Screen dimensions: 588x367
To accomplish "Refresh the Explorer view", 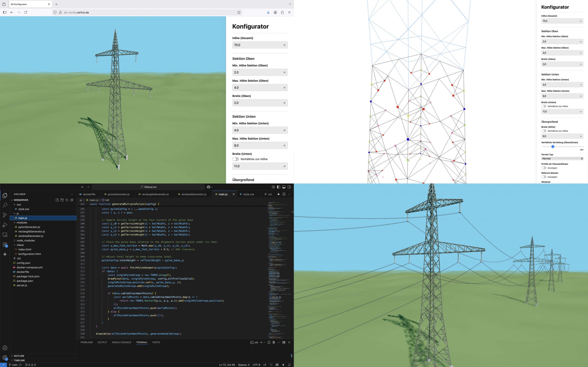I will coord(67,200).
